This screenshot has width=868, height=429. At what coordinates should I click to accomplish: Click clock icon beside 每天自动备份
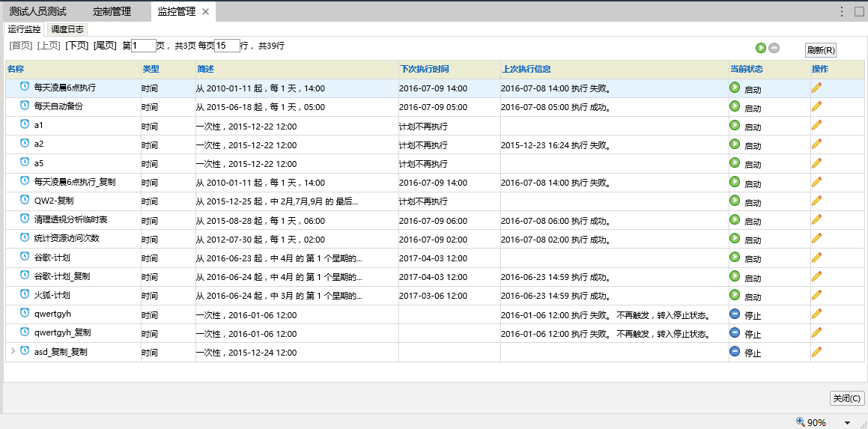pos(25,105)
